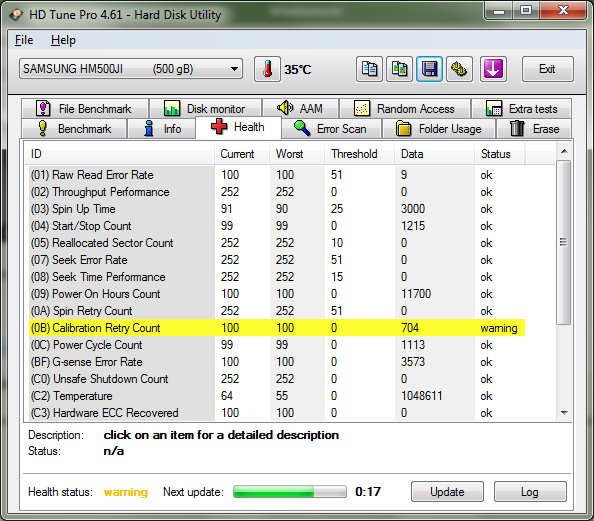Click the thermometer temperature icon

267,69
